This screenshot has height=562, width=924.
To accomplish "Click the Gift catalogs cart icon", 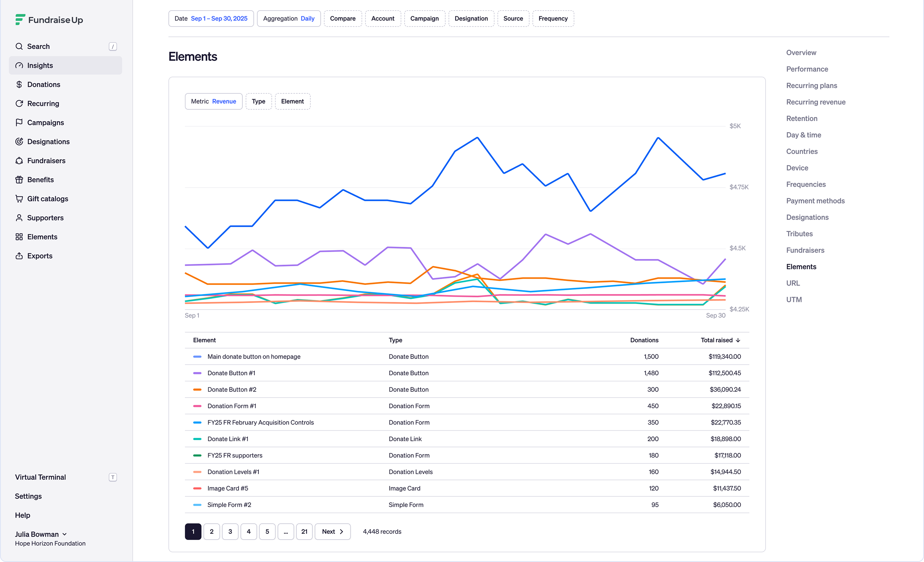I will tap(19, 199).
